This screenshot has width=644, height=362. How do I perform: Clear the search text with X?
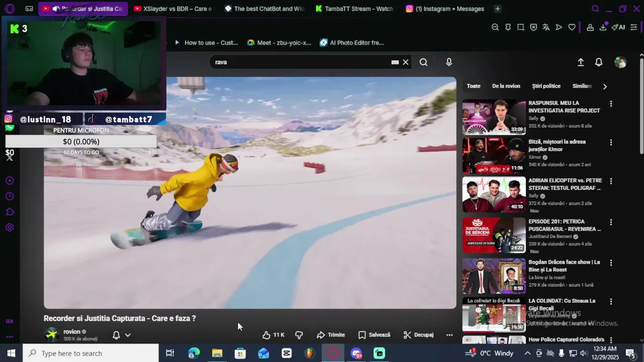click(406, 62)
